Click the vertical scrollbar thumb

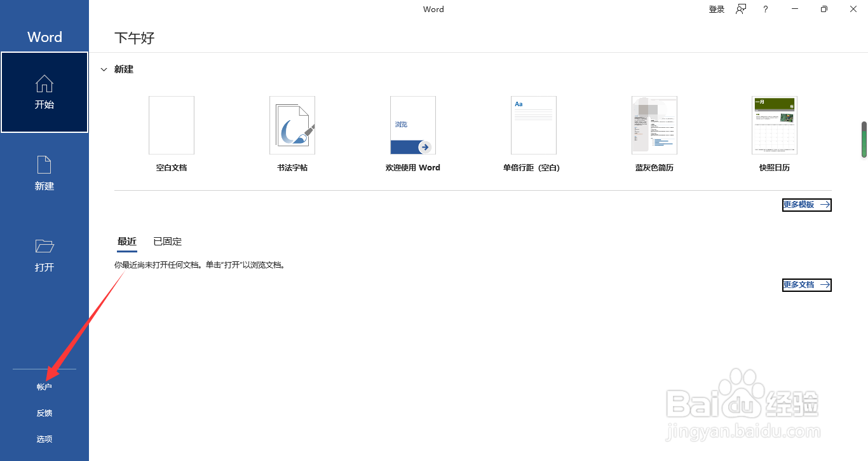[x=864, y=139]
